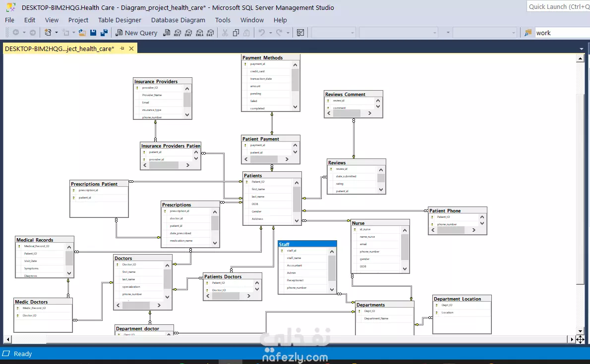Pin the Diagram_project_health_care document tab

tap(122, 49)
